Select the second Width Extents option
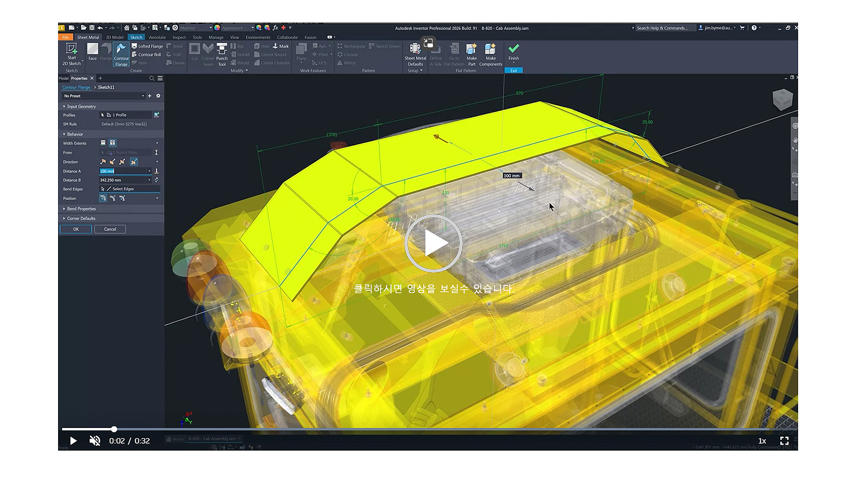 (112, 143)
